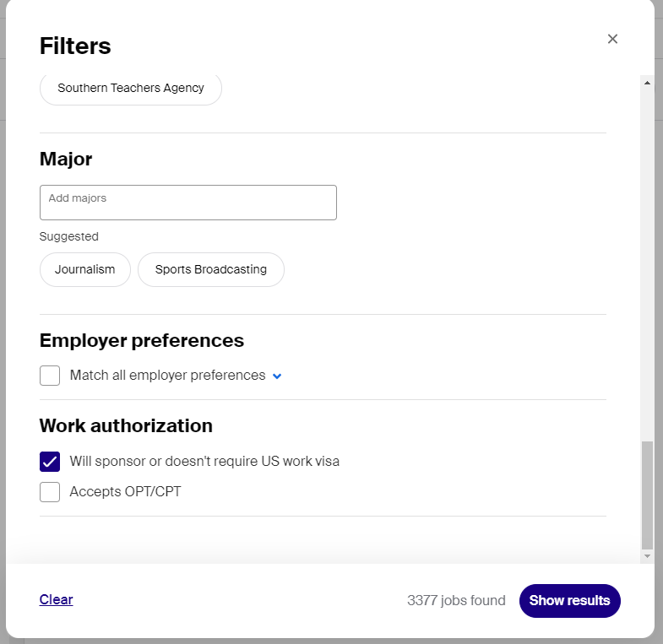Click the Major section heading
Screen dimensions: 663x644
(66, 160)
